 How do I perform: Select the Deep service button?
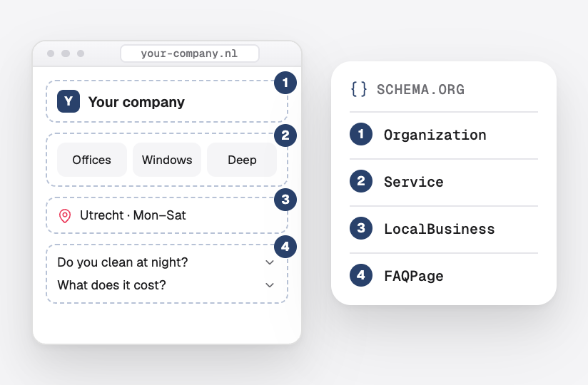(x=242, y=160)
